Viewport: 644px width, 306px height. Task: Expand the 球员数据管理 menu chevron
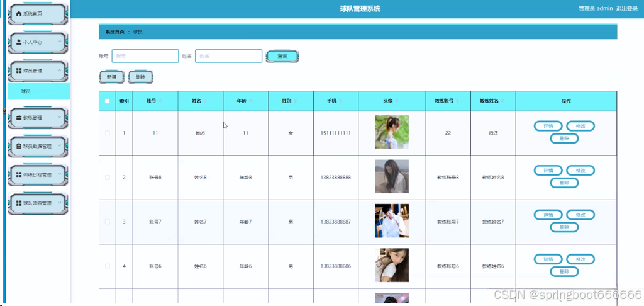60,146
